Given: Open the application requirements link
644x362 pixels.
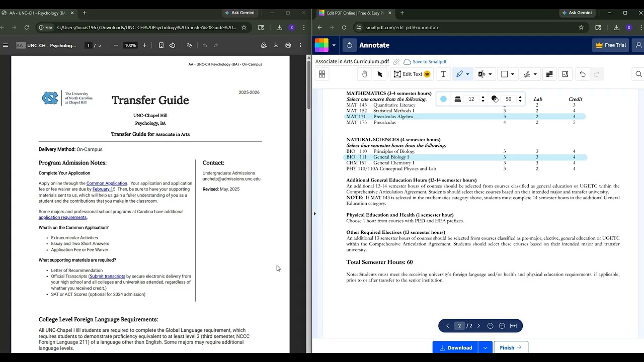Looking at the screenshot, I should 62,217.
